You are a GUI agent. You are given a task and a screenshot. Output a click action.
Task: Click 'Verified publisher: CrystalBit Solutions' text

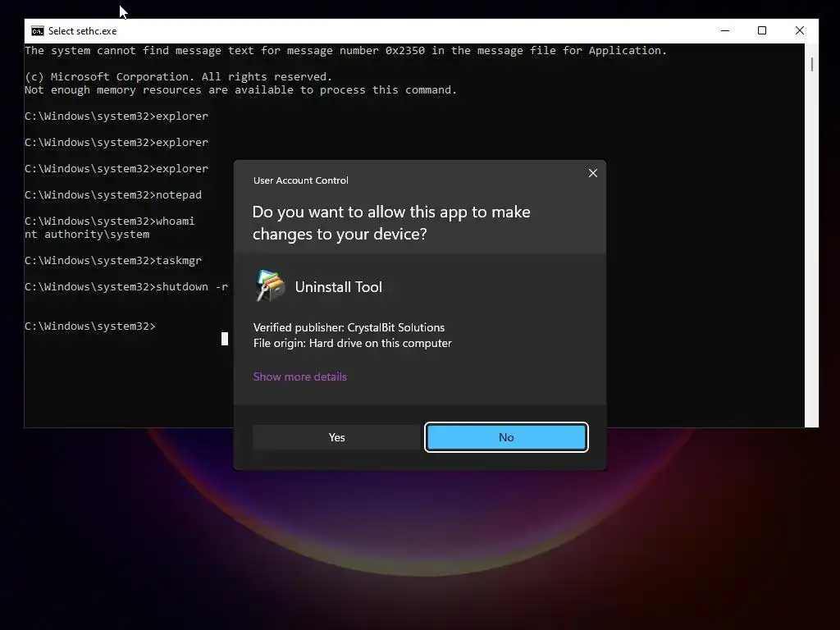pyautogui.click(x=349, y=327)
